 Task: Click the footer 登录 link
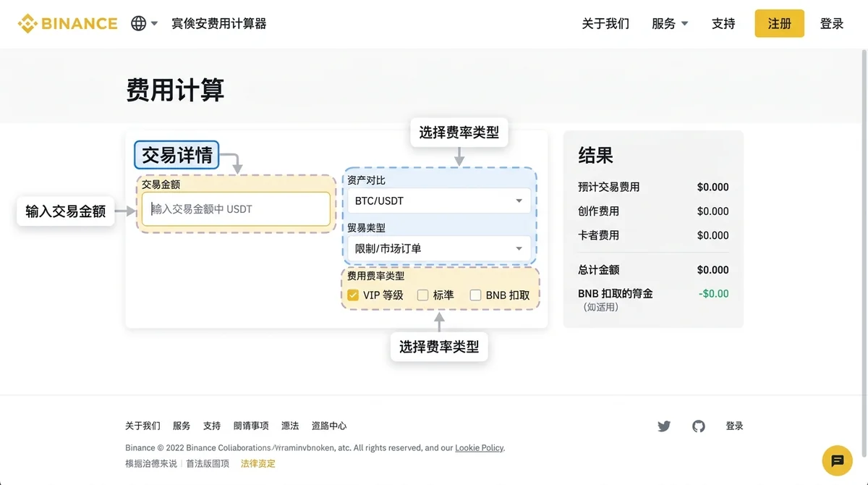pyautogui.click(x=735, y=426)
